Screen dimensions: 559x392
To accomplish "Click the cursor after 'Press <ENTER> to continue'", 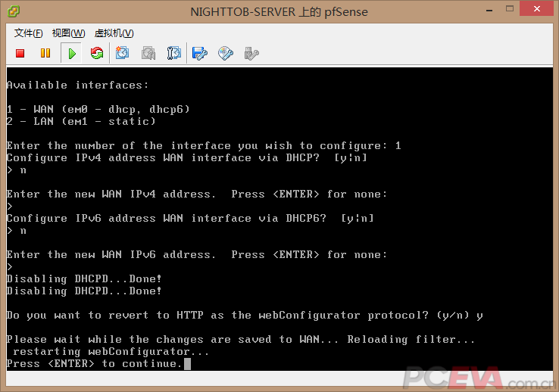I will 187,364.
